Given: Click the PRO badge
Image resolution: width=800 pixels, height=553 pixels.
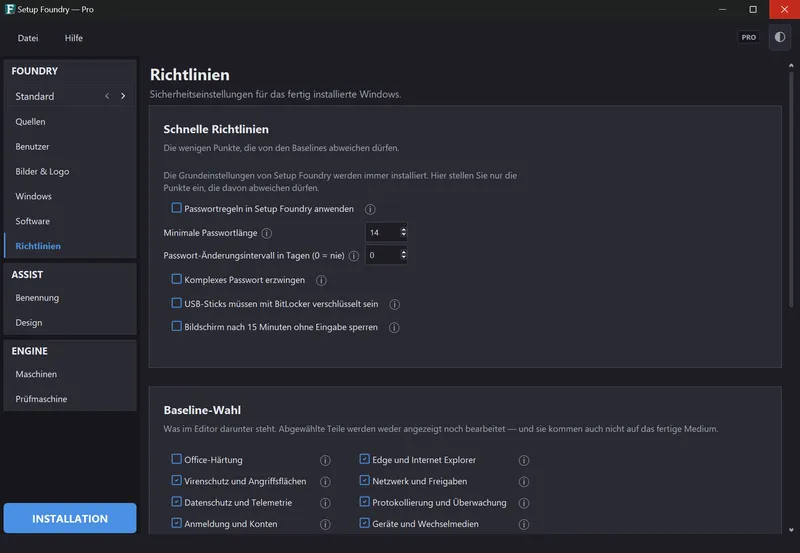Looking at the screenshot, I should click(748, 37).
